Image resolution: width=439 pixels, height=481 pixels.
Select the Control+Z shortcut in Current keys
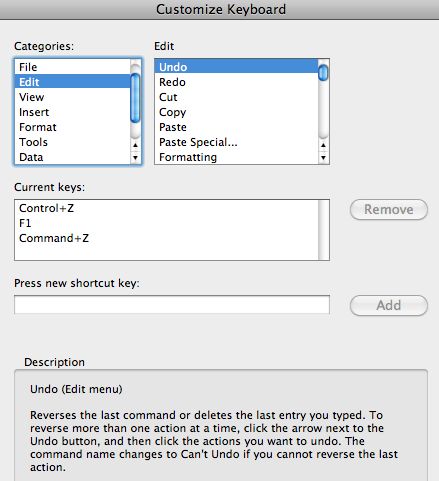[x=166, y=208]
